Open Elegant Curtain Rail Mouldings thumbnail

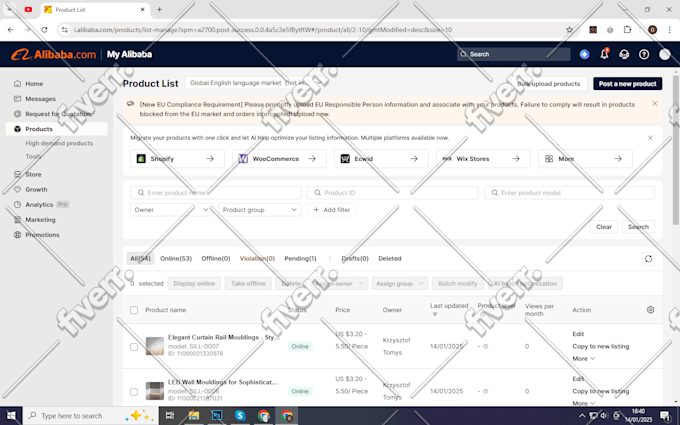click(155, 346)
